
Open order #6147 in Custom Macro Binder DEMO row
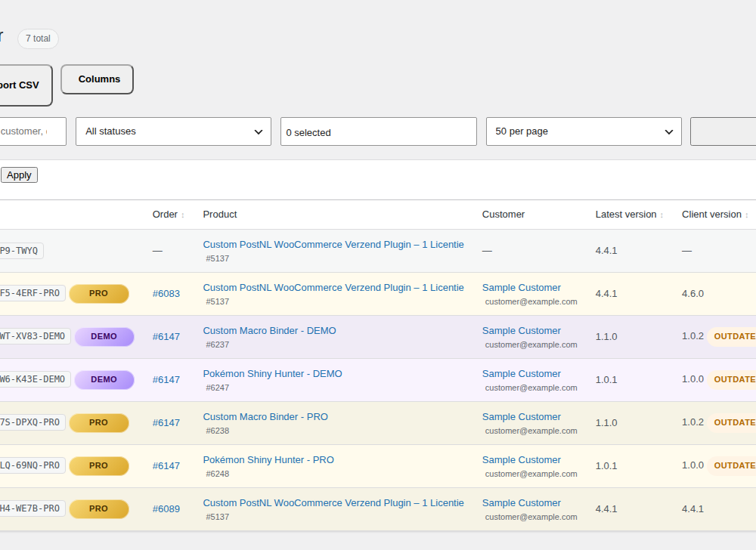click(166, 337)
